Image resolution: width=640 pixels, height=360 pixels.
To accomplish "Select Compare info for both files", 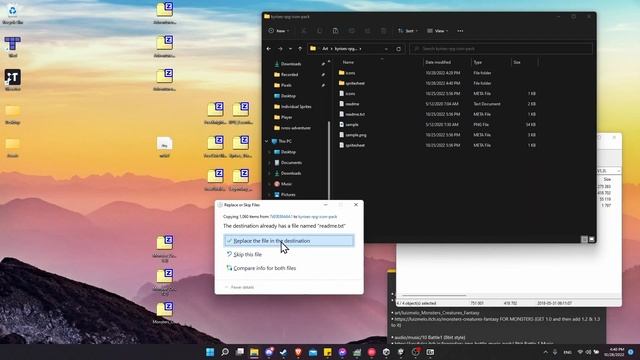I will pos(261,268).
